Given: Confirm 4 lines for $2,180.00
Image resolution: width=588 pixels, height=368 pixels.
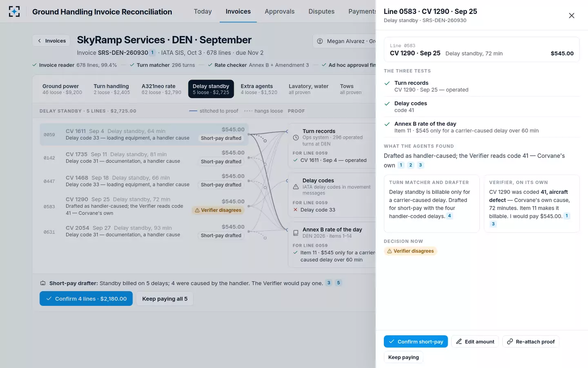Looking at the screenshot, I should point(86,298).
